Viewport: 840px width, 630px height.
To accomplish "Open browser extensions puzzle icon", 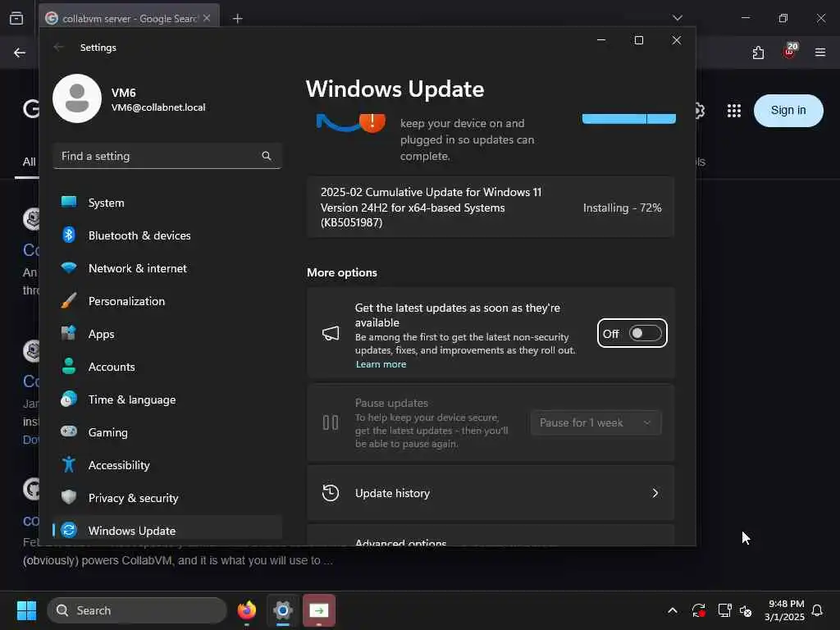I will click(x=758, y=52).
